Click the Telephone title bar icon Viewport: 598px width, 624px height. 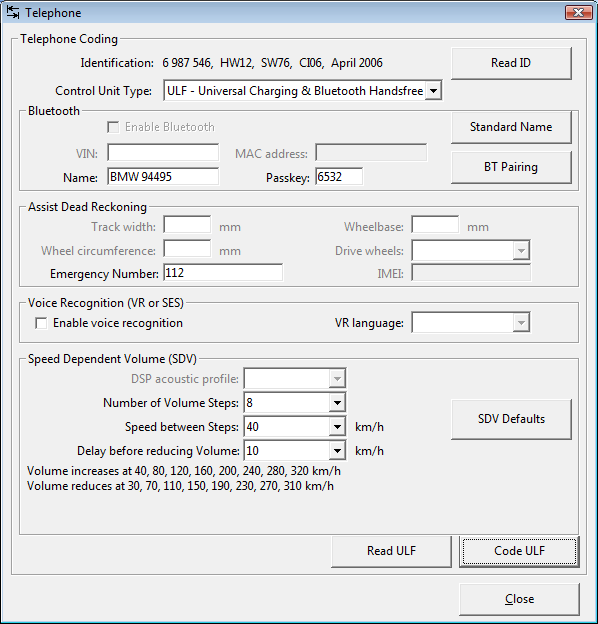tap(13, 12)
